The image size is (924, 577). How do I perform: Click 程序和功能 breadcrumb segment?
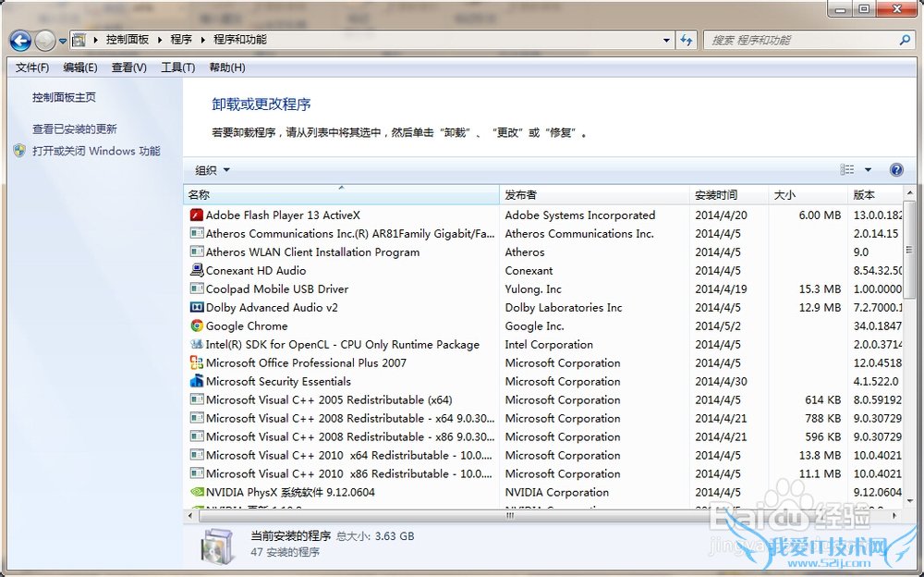click(x=240, y=40)
